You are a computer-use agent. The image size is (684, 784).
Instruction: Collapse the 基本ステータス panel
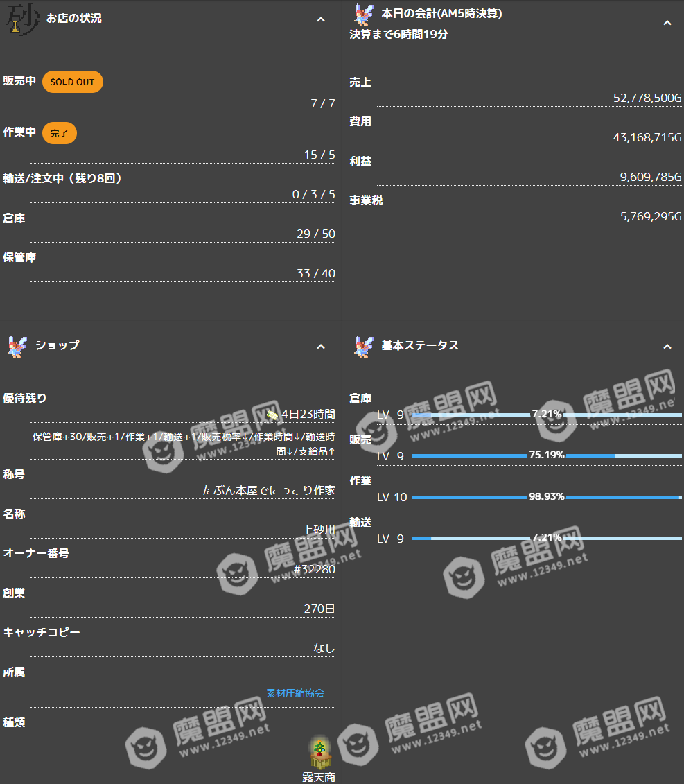[667, 346]
